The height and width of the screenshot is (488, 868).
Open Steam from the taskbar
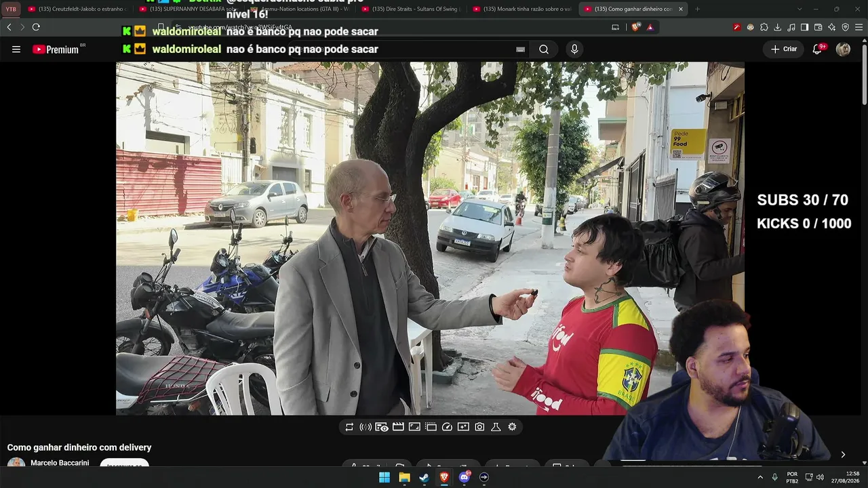click(x=424, y=477)
